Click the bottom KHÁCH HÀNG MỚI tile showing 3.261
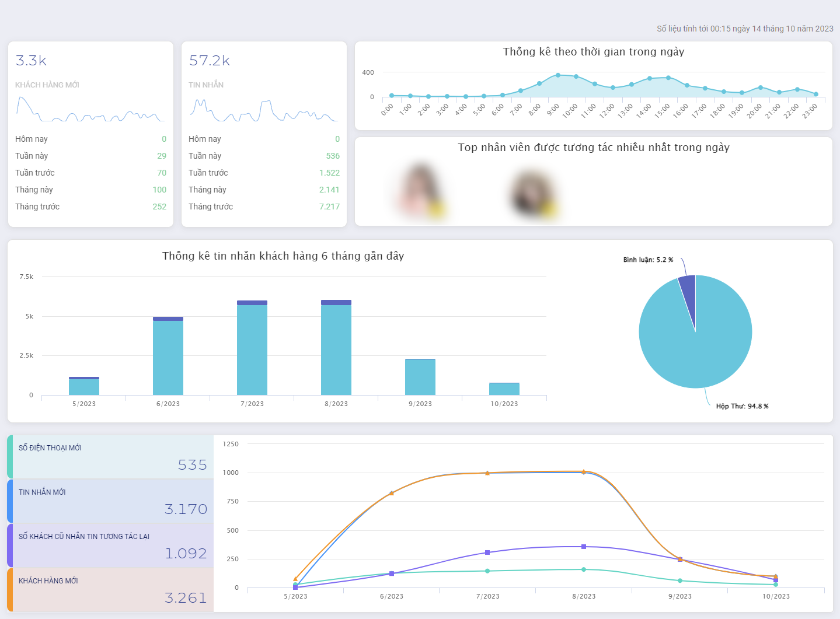This screenshot has width=840, height=619. coord(110,590)
